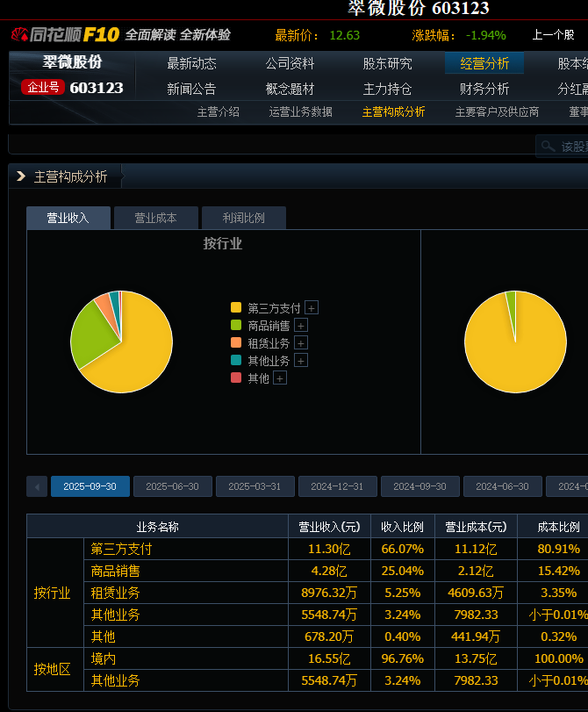
Task: Open the 主力持仓 menu
Action: (387, 89)
